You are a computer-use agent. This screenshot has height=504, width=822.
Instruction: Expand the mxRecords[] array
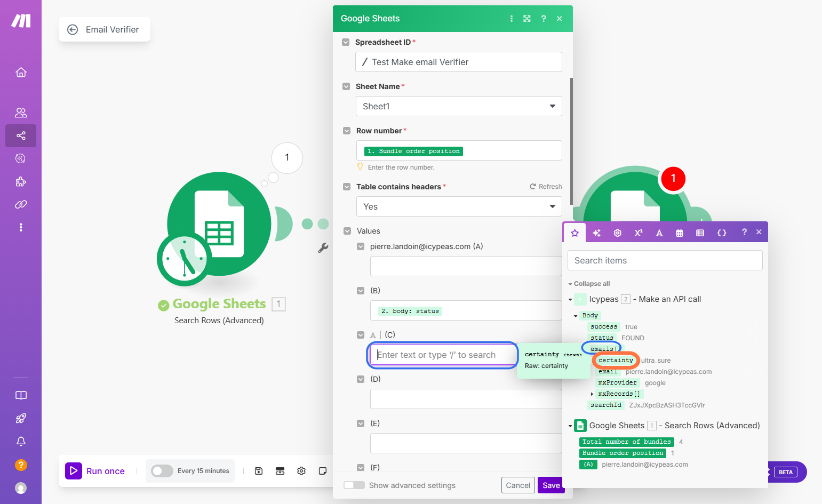pyautogui.click(x=592, y=394)
